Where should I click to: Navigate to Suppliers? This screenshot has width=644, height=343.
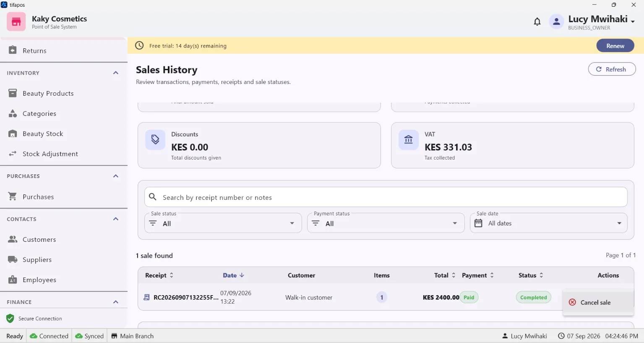click(x=64, y=259)
